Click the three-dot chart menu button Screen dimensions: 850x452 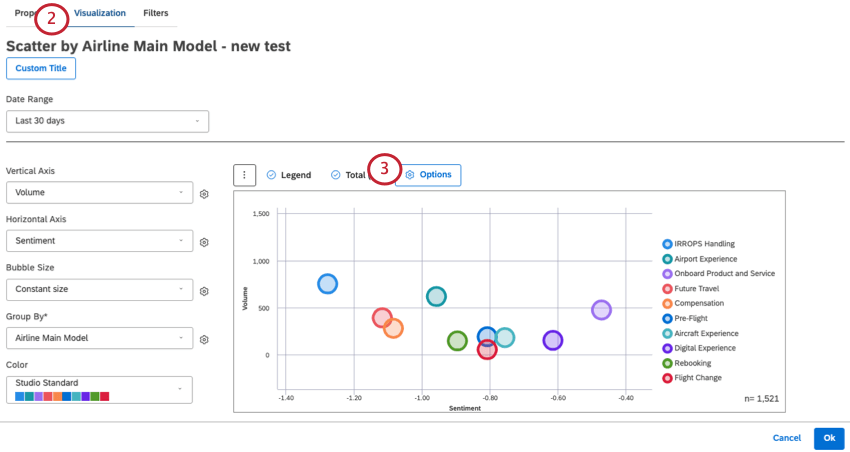[244, 175]
